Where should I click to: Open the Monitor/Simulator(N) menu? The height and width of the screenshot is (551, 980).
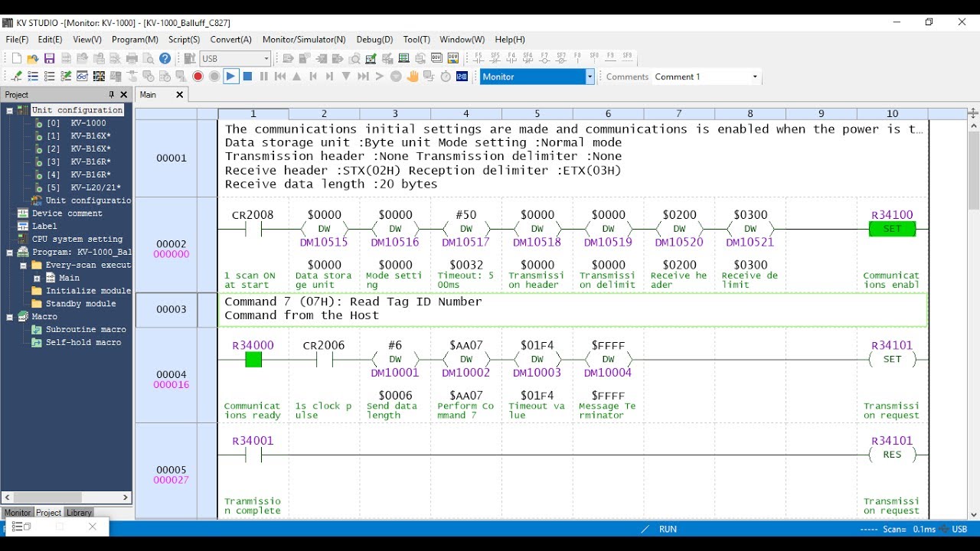tap(304, 39)
